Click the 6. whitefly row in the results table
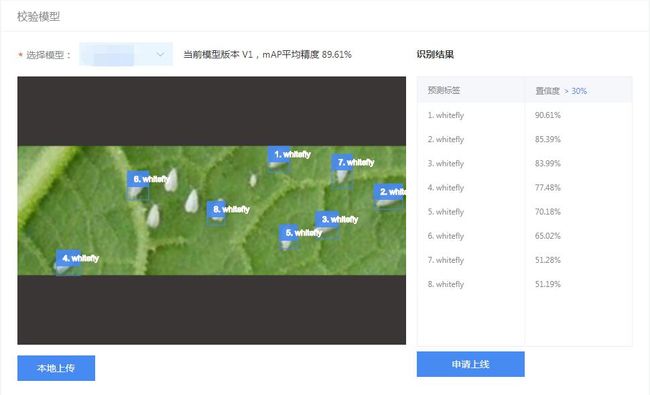650x395 pixels. pyautogui.click(x=524, y=236)
